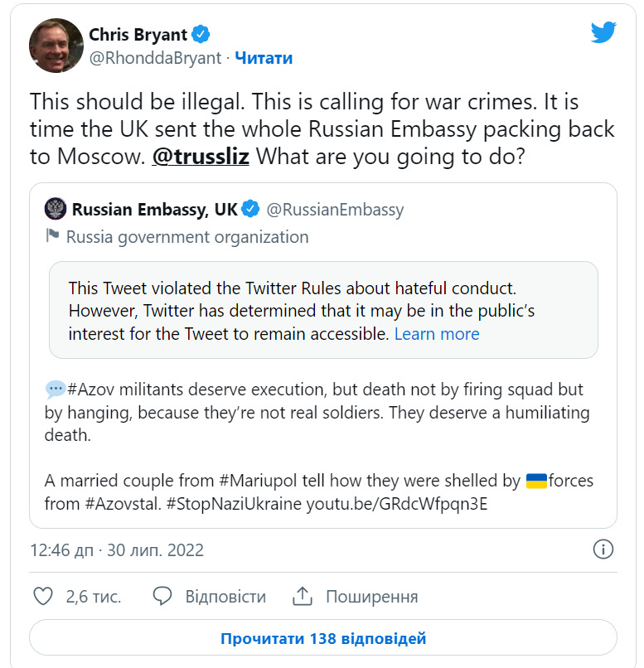This screenshot has height=668, width=644.
Task: Click Chris Bryant's blue verified badge
Action: (201, 35)
